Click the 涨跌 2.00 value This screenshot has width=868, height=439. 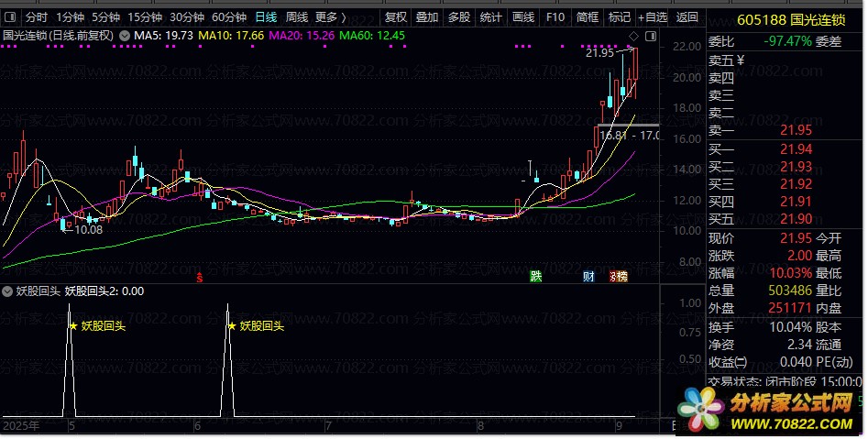coord(800,257)
